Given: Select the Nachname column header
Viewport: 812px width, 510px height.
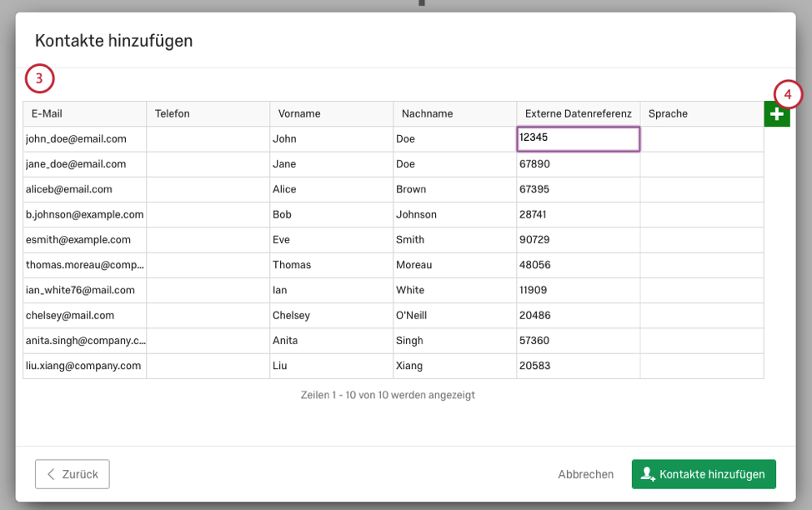Looking at the screenshot, I should [x=454, y=114].
